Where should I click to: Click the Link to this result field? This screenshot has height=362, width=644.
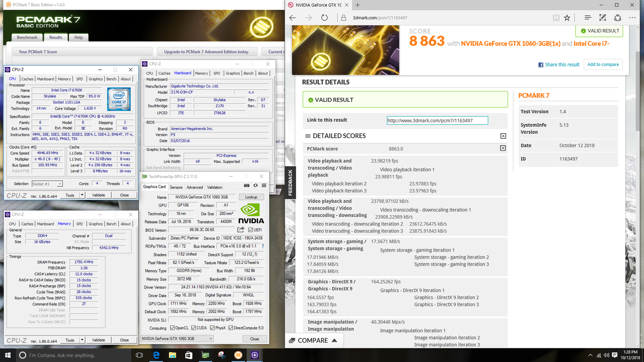pyautogui.click(x=437, y=120)
